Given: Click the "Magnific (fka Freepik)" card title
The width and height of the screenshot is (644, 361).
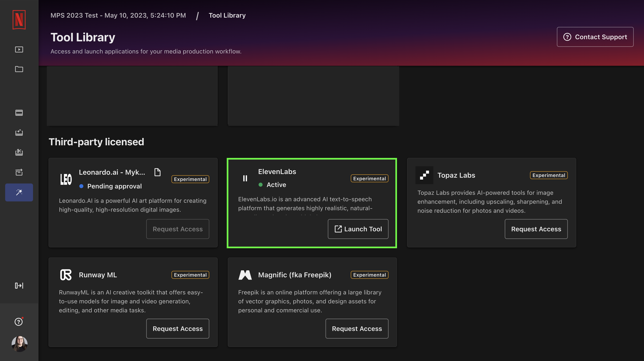Looking at the screenshot, I should (295, 275).
